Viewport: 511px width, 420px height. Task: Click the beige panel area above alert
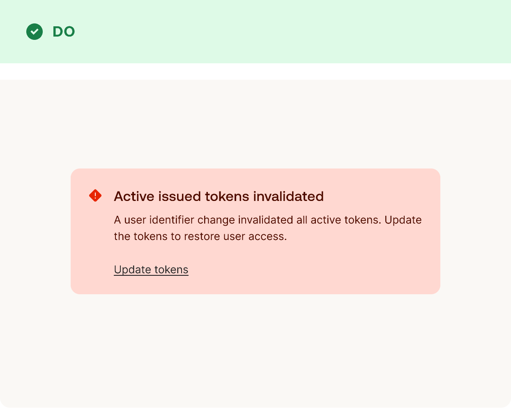255,123
